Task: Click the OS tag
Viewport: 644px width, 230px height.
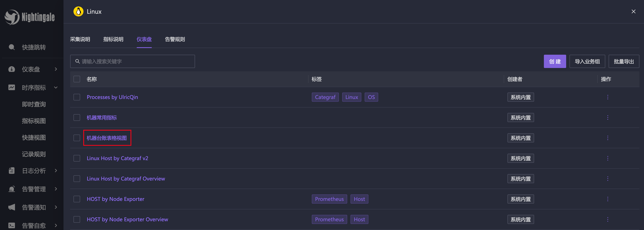Action: (x=371, y=97)
